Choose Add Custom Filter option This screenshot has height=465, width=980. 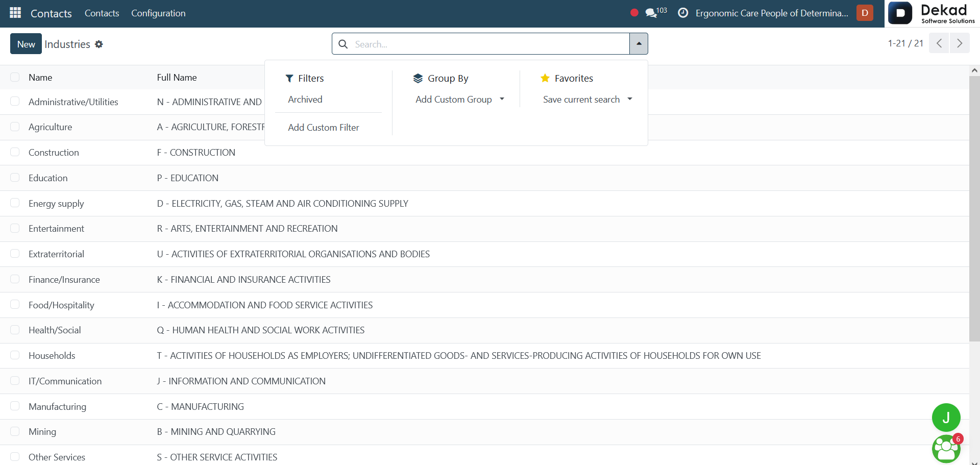[324, 128]
